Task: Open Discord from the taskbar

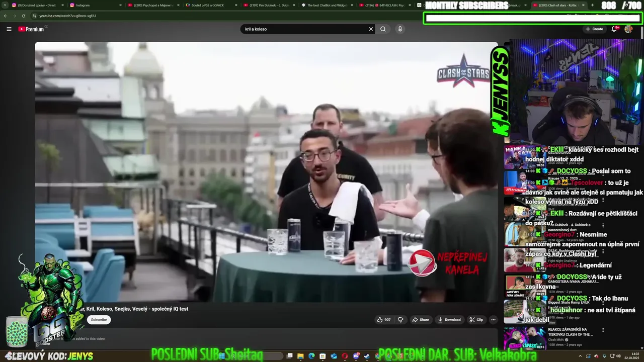Action: [x=356, y=356]
